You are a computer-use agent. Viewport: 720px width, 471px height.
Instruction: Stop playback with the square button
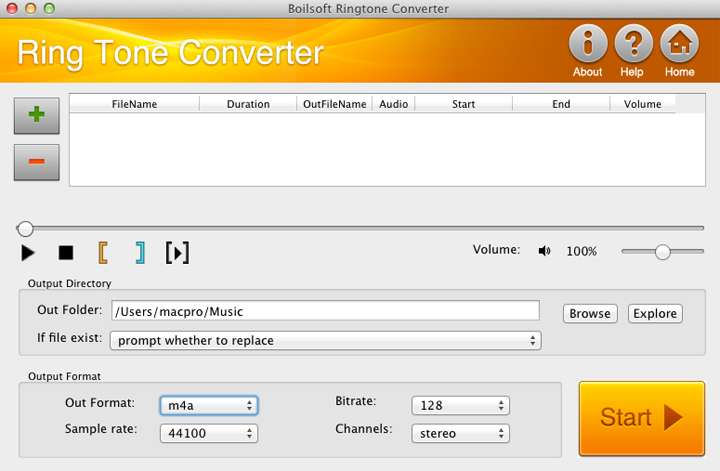(x=66, y=252)
